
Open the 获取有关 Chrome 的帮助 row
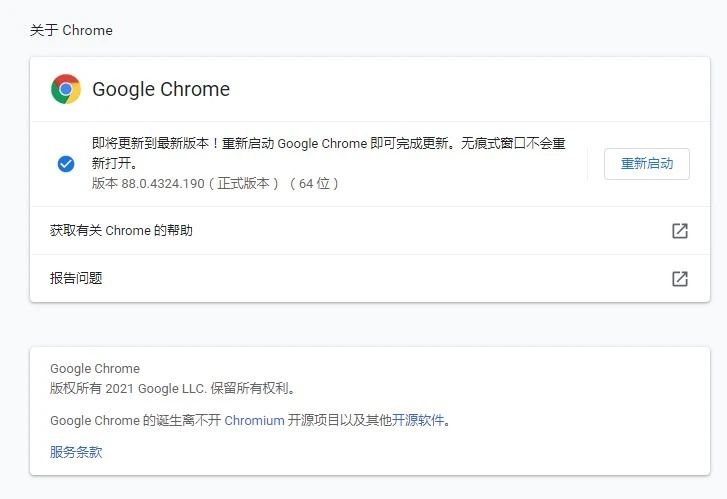(x=370, y=230)
